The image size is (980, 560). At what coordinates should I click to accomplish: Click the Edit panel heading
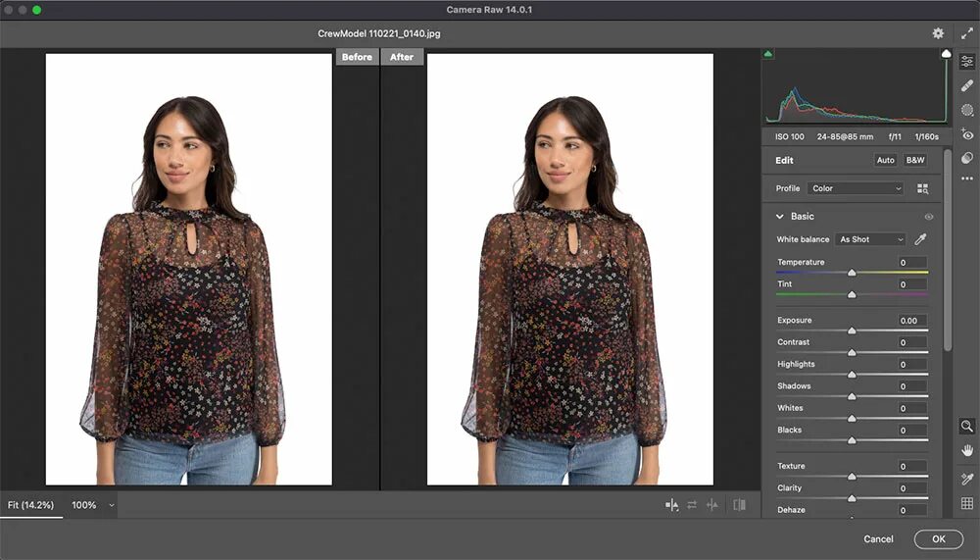(784, 160)
